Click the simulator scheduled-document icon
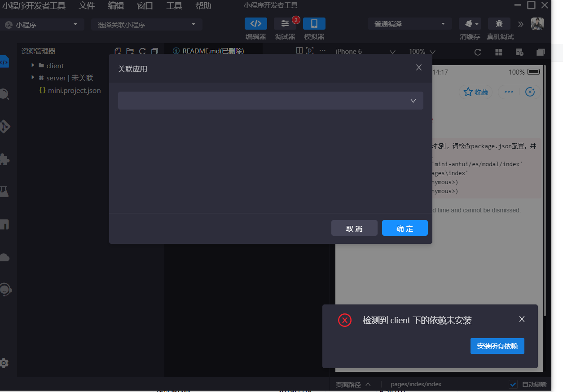 click(x=520, y=52)
